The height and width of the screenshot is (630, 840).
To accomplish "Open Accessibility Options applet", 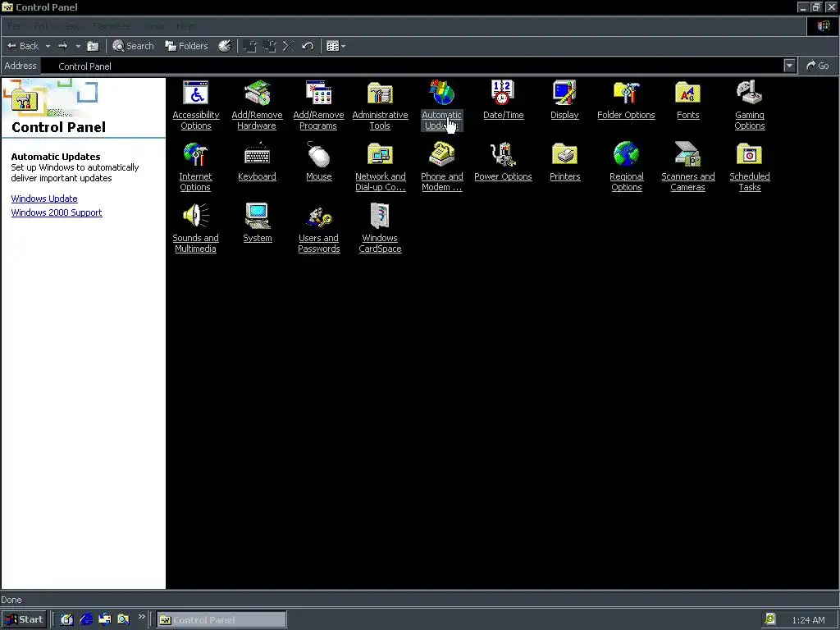I will pyautogui.click(x=195, y=106).
